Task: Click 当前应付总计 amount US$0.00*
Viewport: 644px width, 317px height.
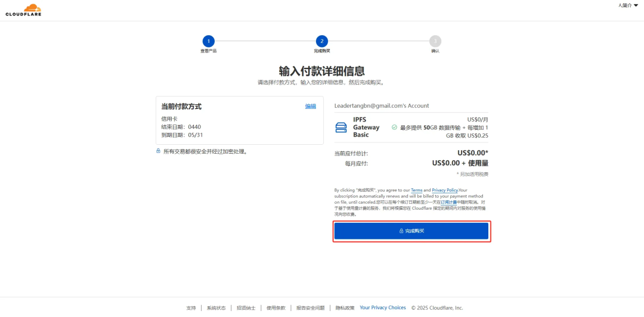Action: [473, 153]
